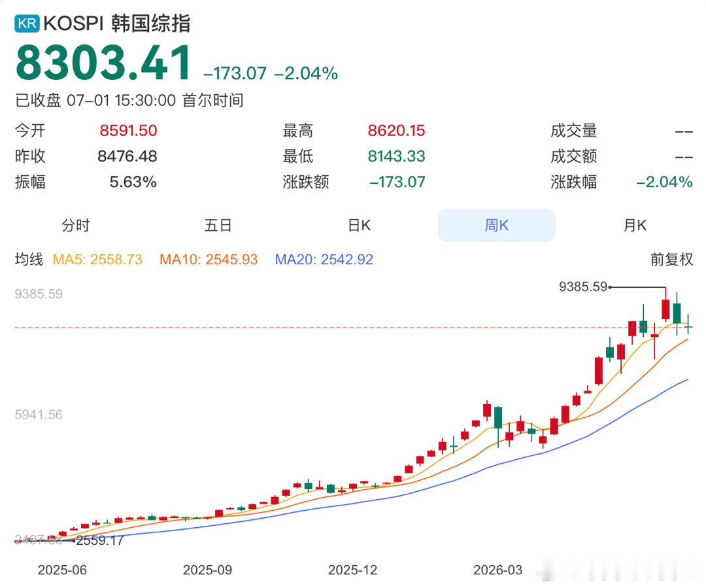
Task: Click the 最低 value 8143.33
Action: [x=396, y=156]
